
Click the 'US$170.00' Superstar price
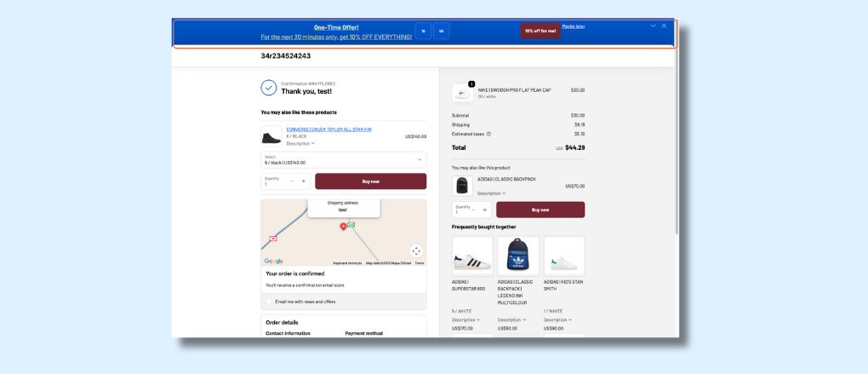461,328
